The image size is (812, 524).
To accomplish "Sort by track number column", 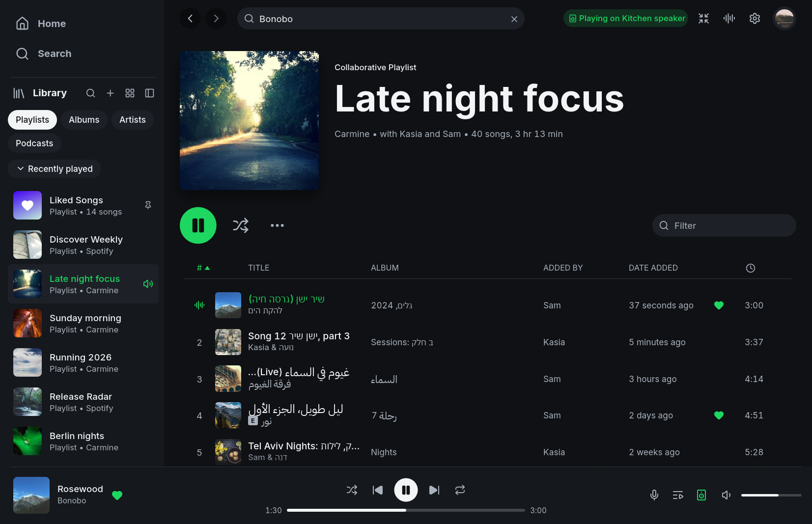I will pos(203,268).
